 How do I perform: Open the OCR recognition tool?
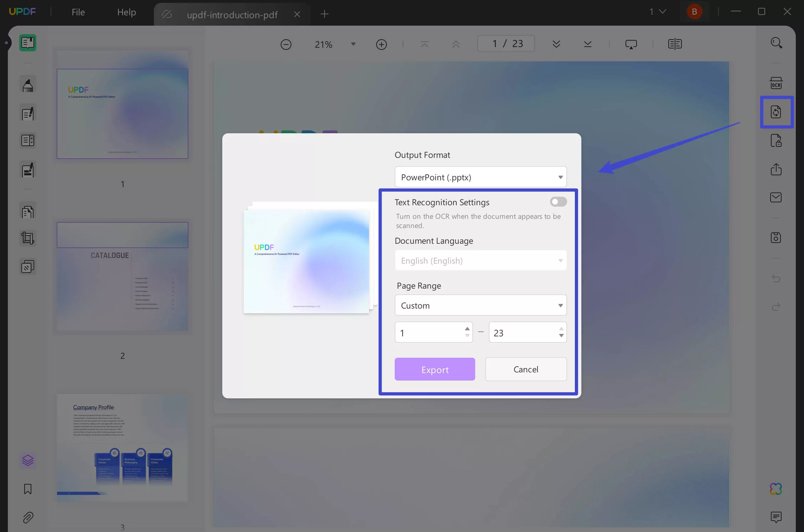pos(776,83)
